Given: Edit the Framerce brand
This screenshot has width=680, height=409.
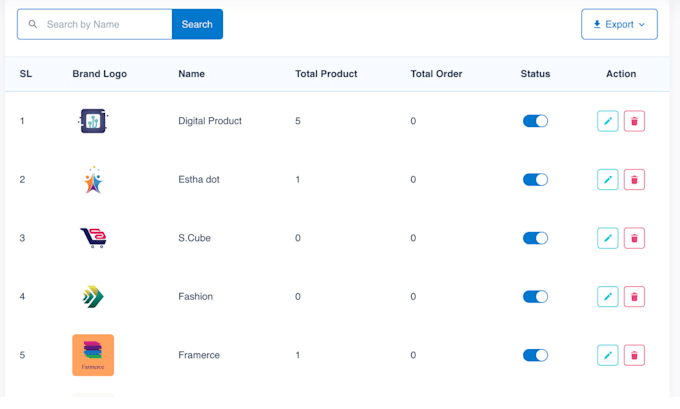Looking at the screenshot, I should pos(608,355).
